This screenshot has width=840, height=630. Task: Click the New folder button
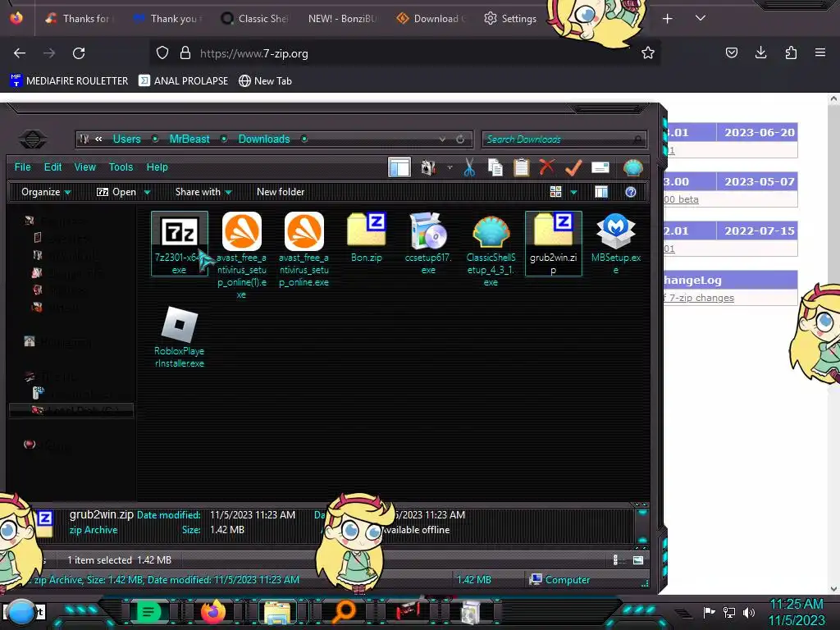(281, 192)
